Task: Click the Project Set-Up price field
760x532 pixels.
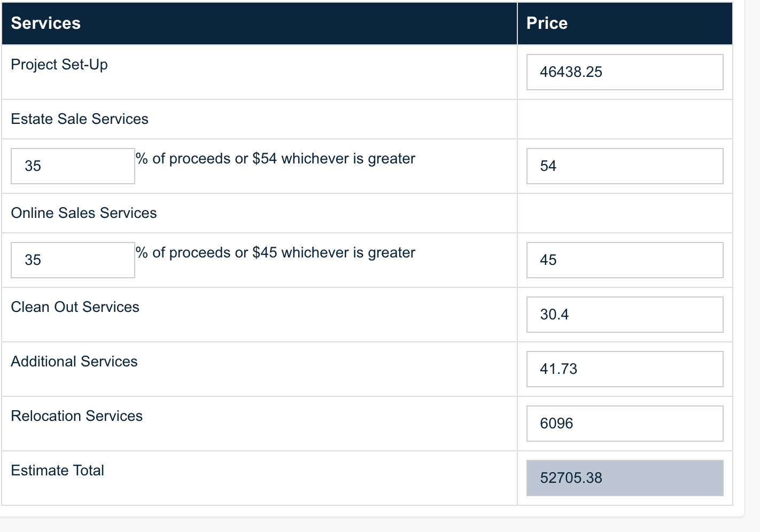Action: coord(624,72)
